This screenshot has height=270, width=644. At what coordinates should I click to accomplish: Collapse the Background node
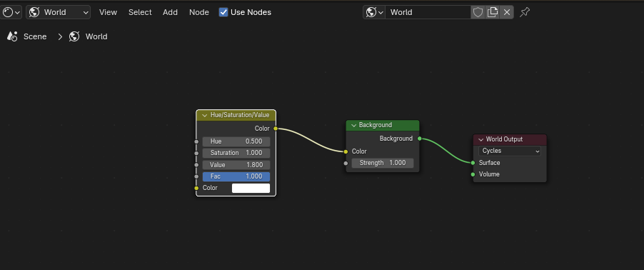point(353,125)
